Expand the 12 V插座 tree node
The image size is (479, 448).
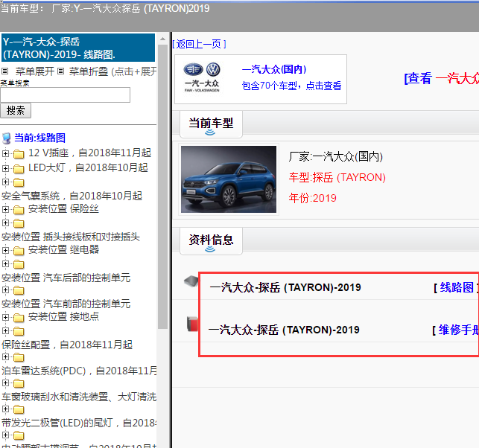pos(5,153)
